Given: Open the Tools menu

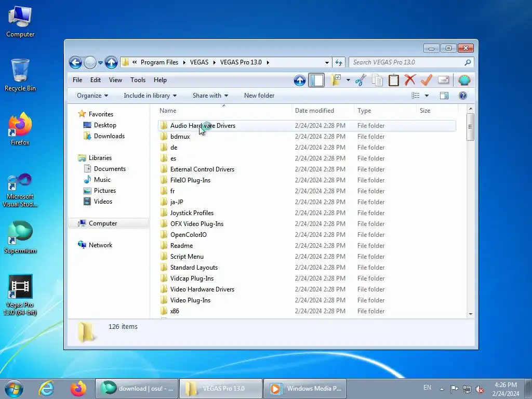Looking at the screenshot, I should click(x=138, y=80).
